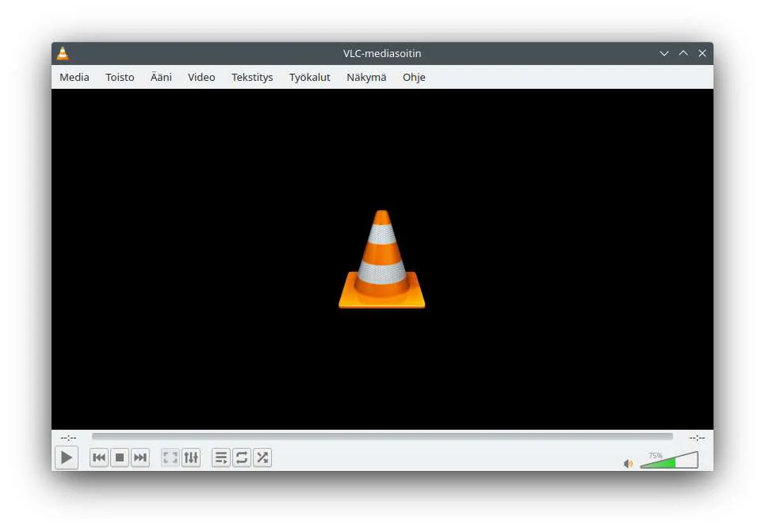Open the Media menu
This screenshot has width=765, height=532.
75,77
